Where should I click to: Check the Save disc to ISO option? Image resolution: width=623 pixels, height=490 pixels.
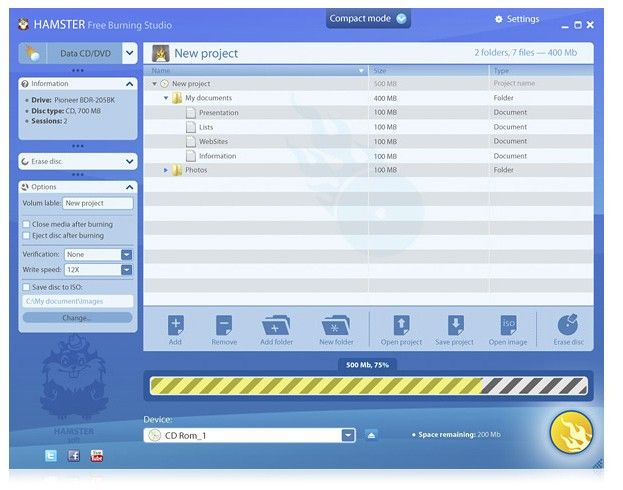click(x=26, y=287)
